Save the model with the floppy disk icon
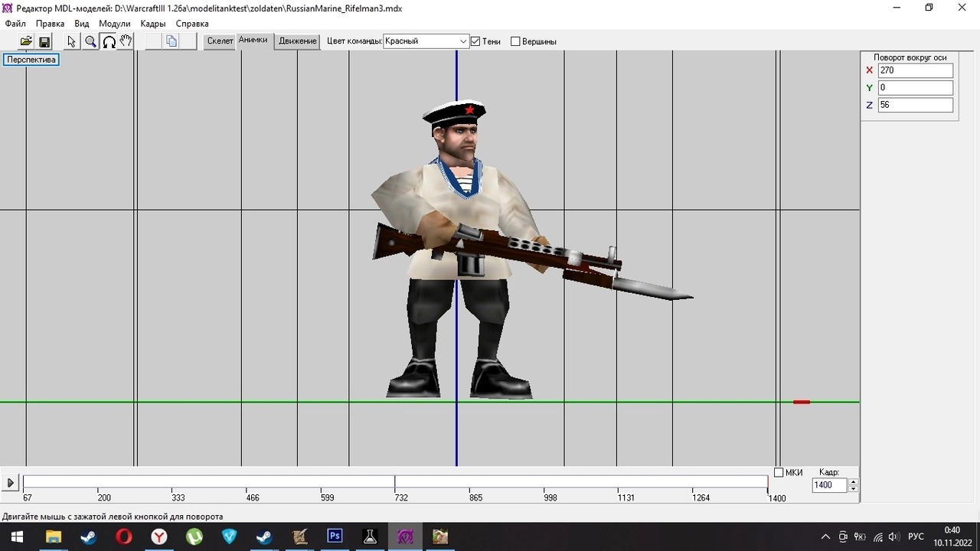Screen dimensions: 980x551 (x=44, y=41)
